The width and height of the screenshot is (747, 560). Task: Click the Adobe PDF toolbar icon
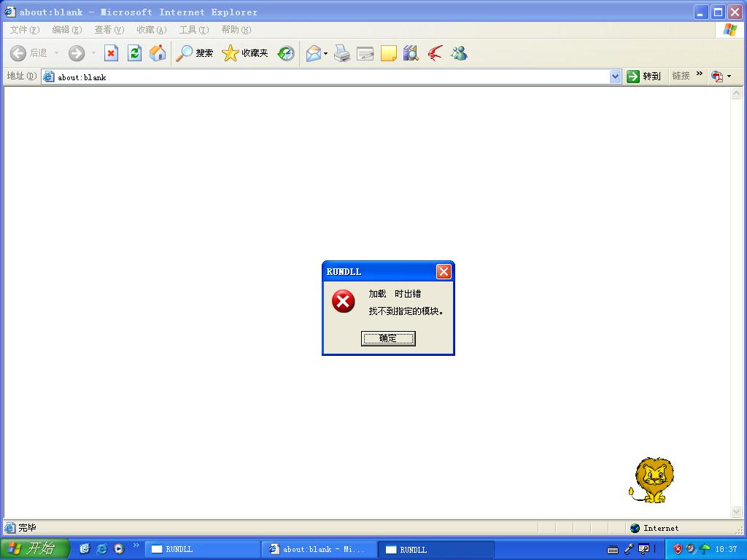pos(717,76)
